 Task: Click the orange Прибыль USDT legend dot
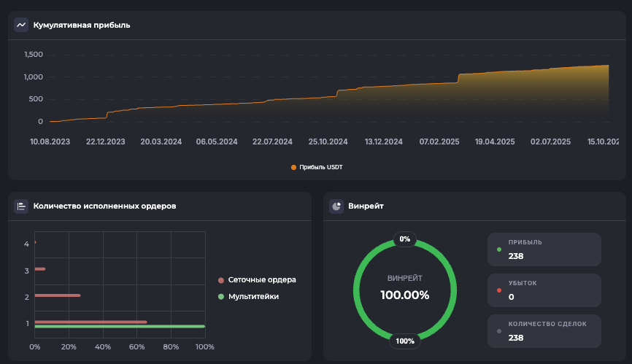294,167
